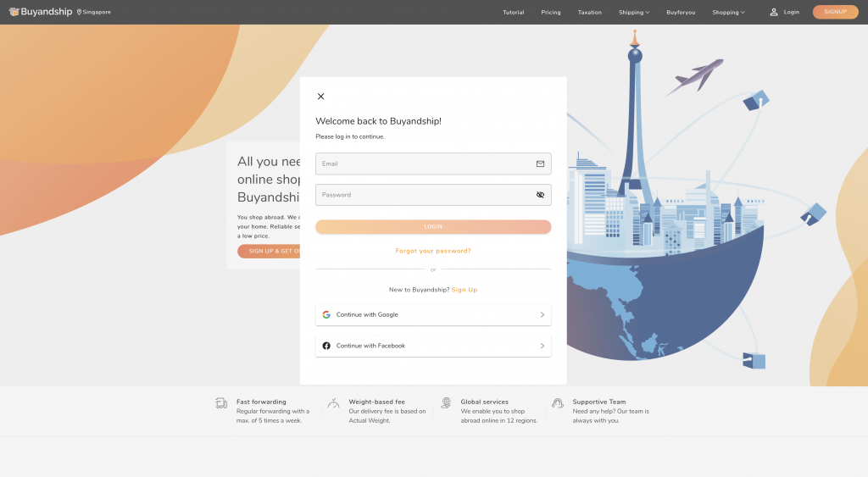Click the arrow on Continue with Google

click(542, 315)
